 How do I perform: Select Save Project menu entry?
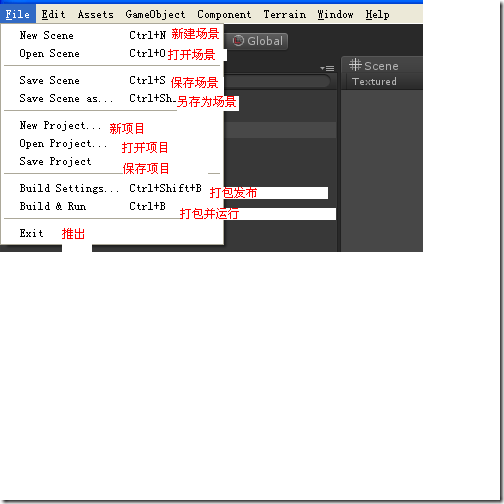112,161
